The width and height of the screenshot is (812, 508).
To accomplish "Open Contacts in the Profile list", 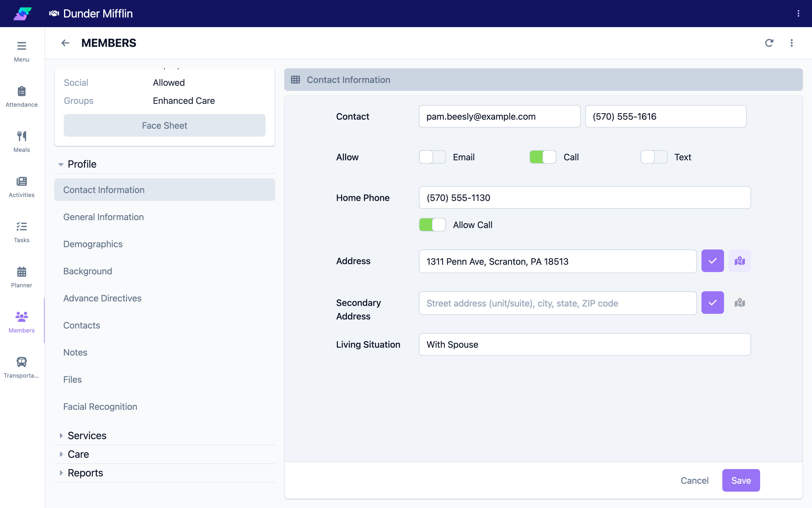I will [x=164, y=325].
